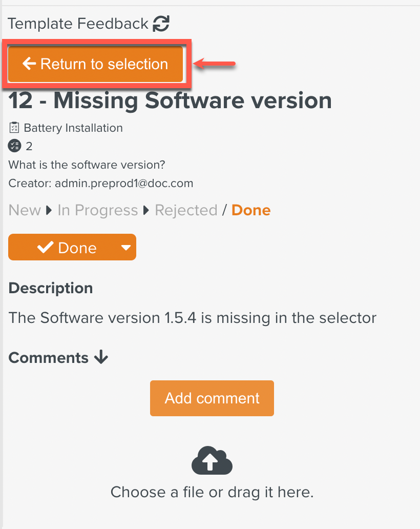This screenshot has width=420, height=529.
Task: Click the clipboard icon before Battery Installation
Action: click(14, 128)
